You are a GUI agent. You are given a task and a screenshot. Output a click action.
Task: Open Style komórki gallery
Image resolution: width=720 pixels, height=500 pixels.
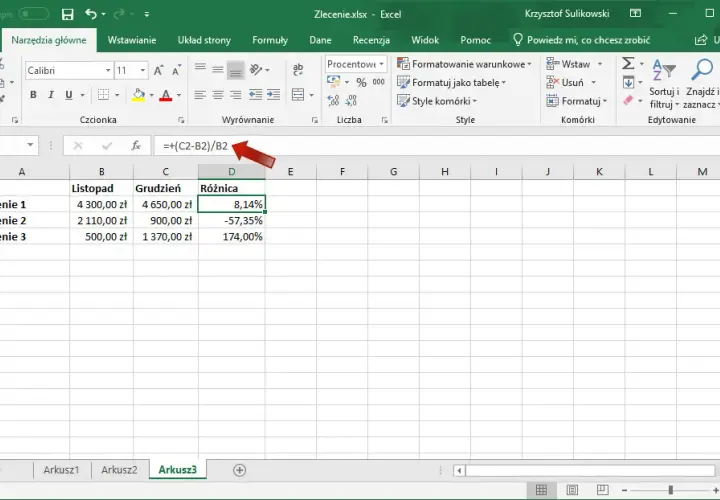coord(437,101)
